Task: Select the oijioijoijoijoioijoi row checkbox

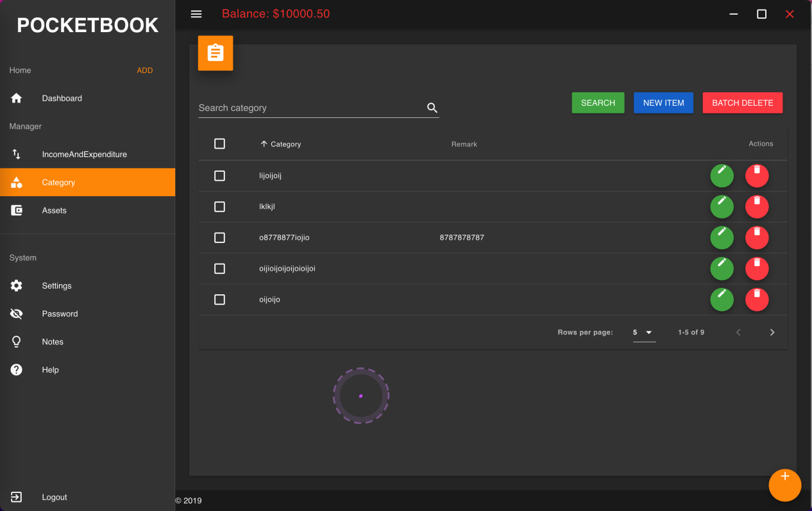Action: tap(219, 269)
